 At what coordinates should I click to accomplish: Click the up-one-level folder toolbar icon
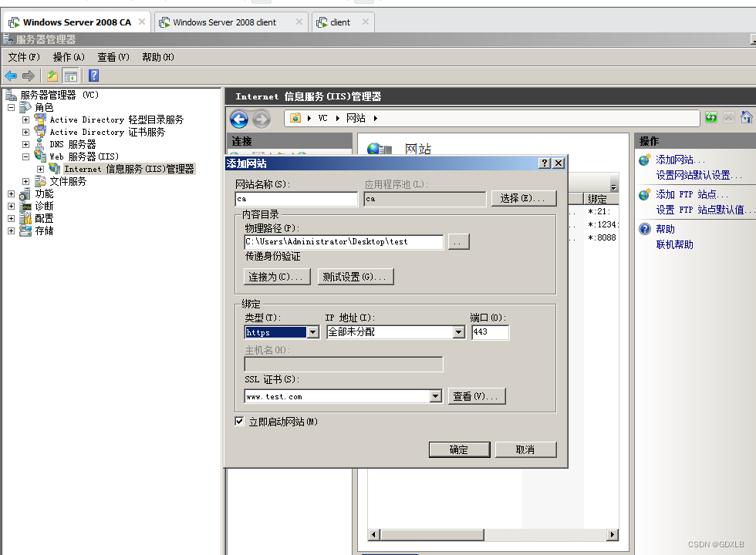[52, 76]
